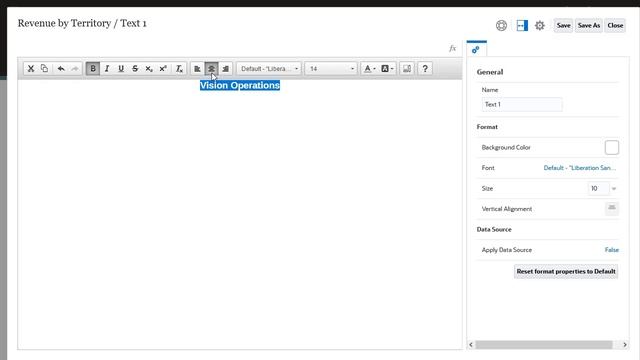Remove text formatting
This screenshot has width=640, height=360.
179,69
